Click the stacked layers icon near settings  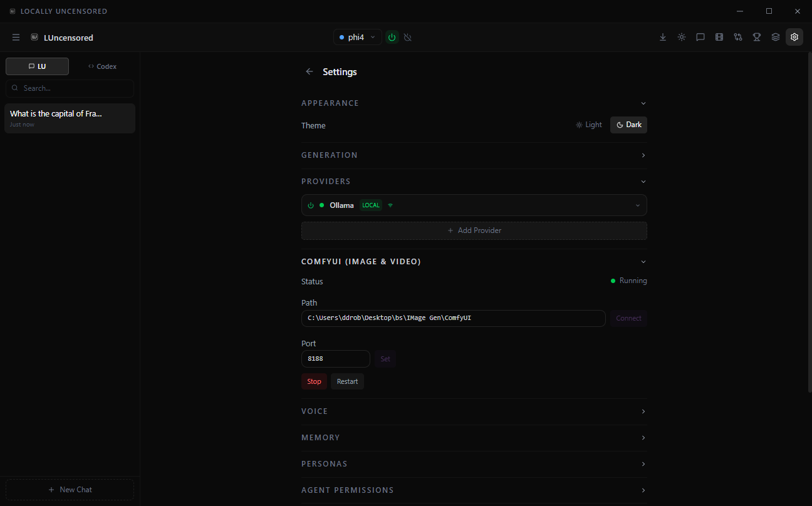pos(776,37)
